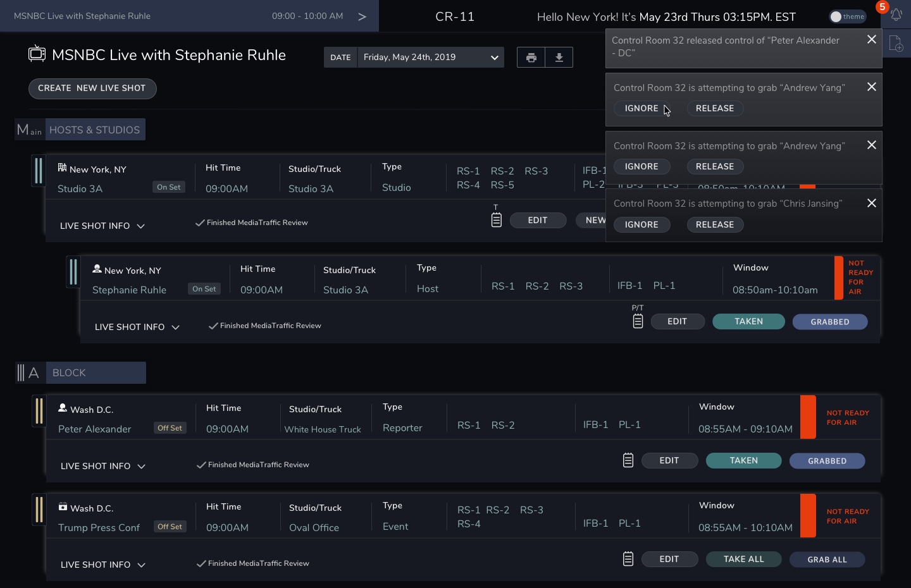Toggle the theme switch
Image resolution: width=911 pixels, height=588 pixels.
click(847, 16)
